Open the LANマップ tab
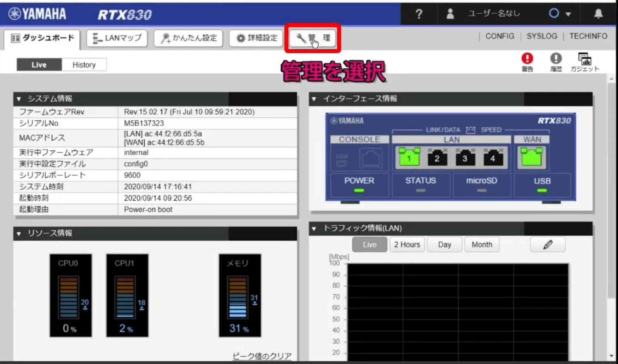618x364 pixels. point(117,38)
